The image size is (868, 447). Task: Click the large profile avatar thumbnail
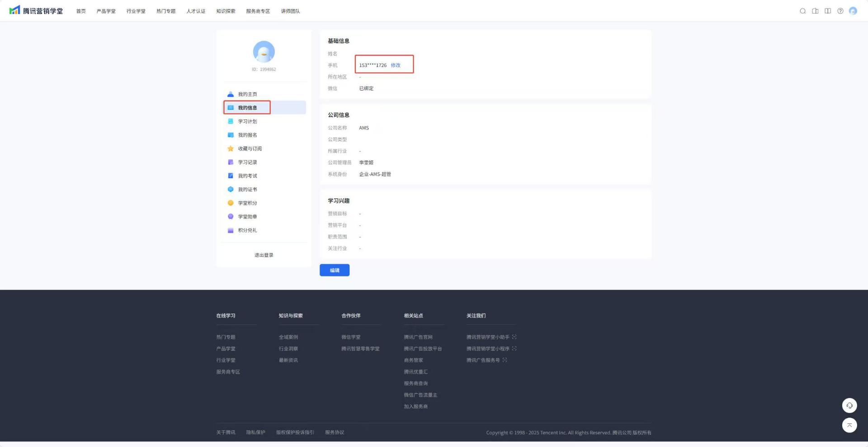click(x=264, y=52)
